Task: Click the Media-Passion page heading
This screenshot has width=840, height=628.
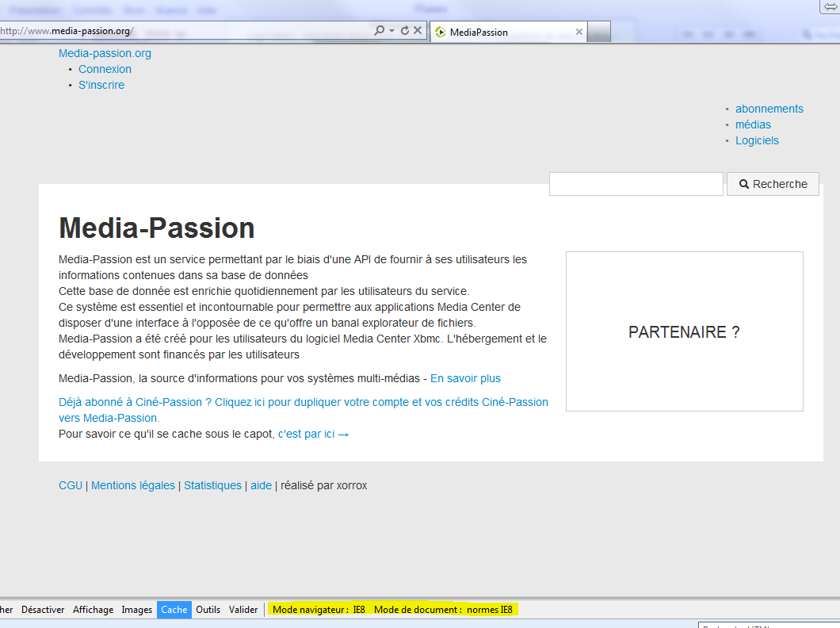Action: pyautogui.click(x=156, y=228)
